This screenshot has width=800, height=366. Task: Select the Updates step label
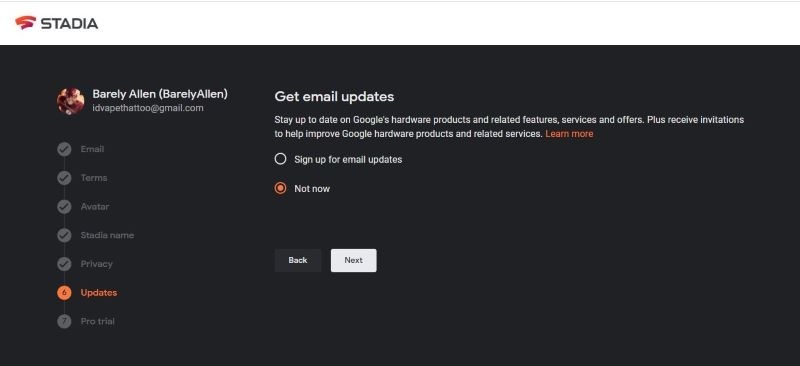click(x=99, y=292)
